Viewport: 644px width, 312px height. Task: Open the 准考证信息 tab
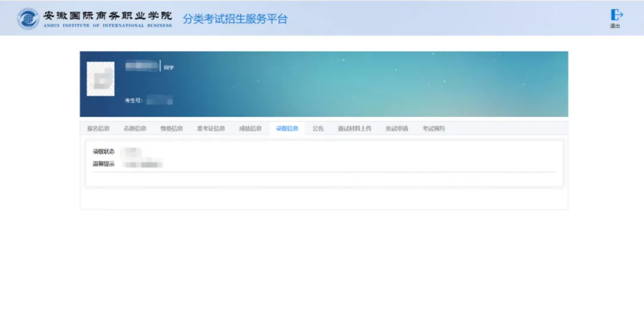(211, 128)
